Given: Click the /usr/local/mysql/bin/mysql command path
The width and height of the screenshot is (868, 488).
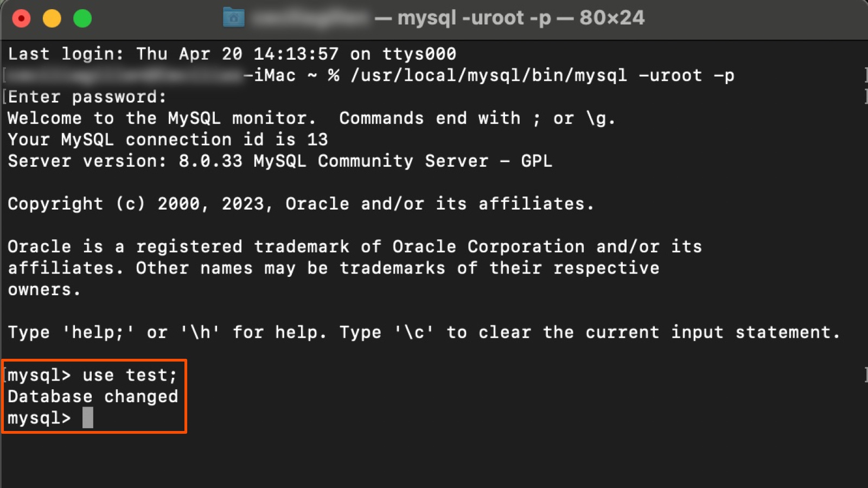Looking at the screenshot, I should tap(488, 75).
